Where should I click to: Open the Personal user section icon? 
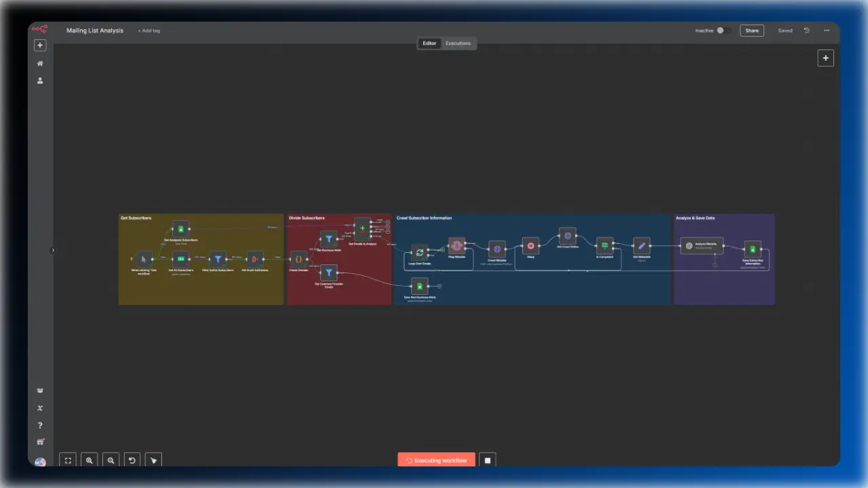tap(40, 80)
